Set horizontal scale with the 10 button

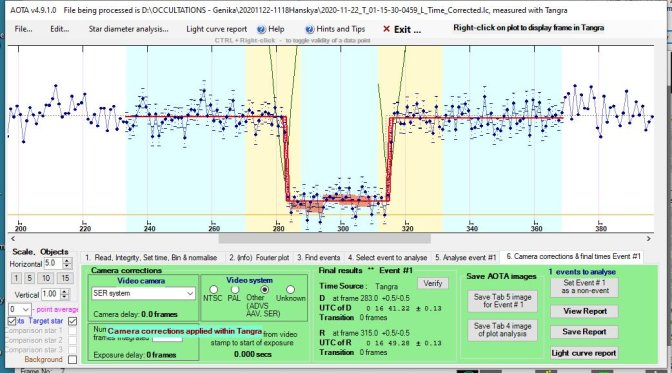[x=45, y=278]
